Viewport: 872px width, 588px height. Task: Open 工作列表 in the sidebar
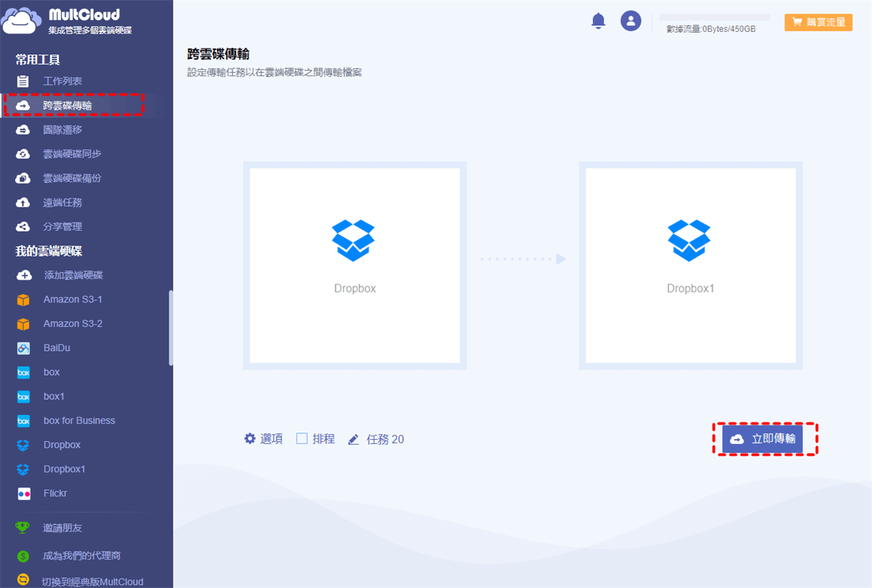click(x=62, y=81)
